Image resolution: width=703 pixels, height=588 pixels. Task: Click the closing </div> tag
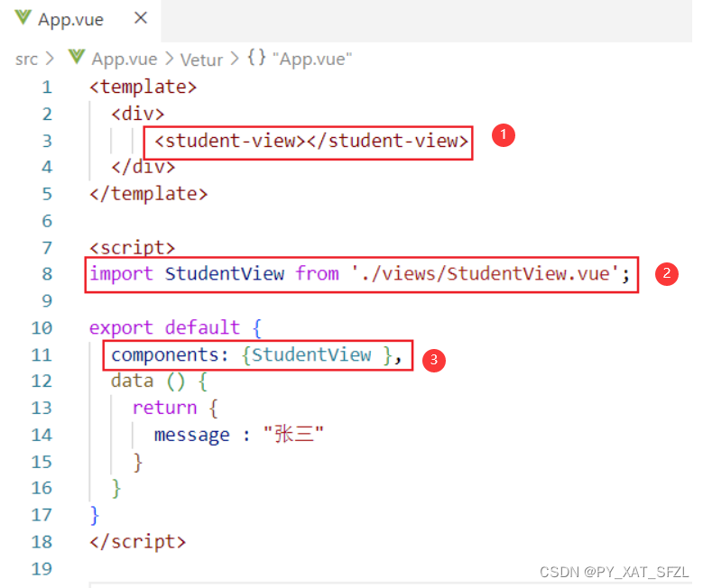tap(143, 167)
